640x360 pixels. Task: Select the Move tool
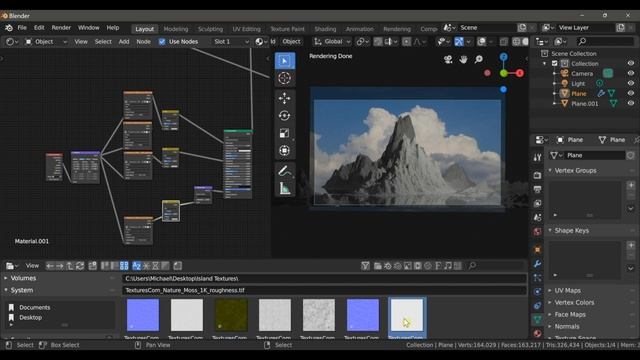(284, 98)
